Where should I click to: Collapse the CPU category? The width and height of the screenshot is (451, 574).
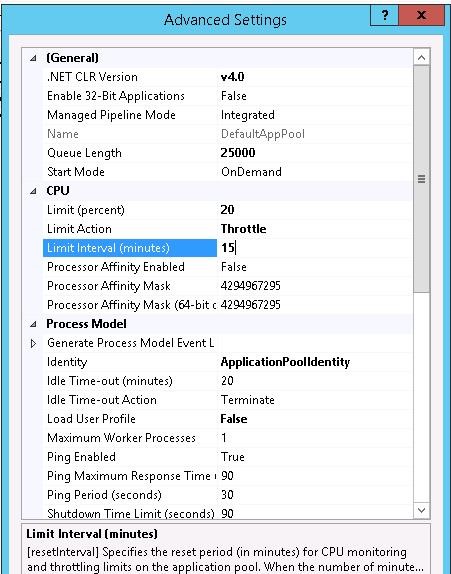[33, 191]
